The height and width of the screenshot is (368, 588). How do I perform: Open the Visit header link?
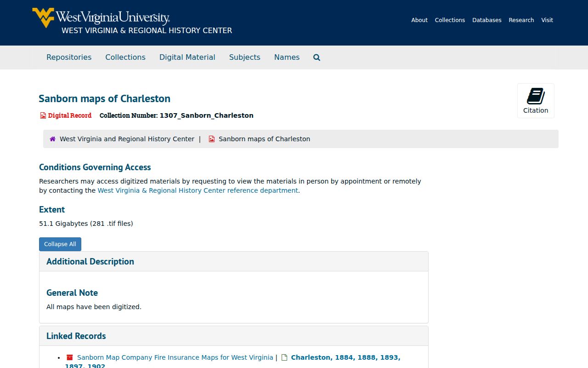click(x=547, y=20)
